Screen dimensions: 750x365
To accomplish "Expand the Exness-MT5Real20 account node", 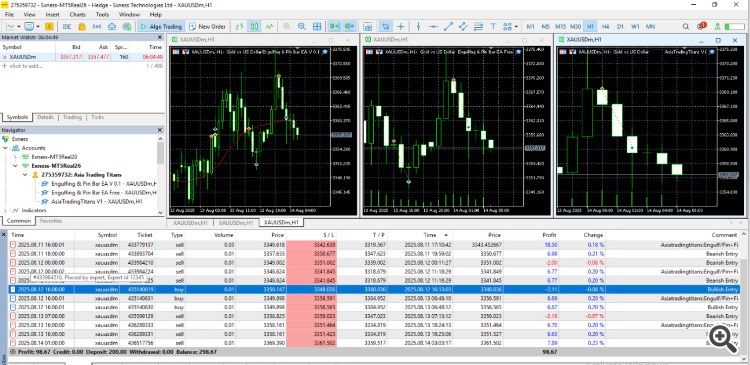I will click(x=15, y=157).
